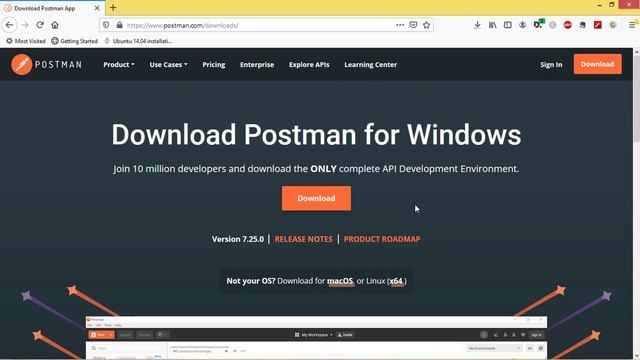Toggle the sidebar view icon

pos(507,25)
